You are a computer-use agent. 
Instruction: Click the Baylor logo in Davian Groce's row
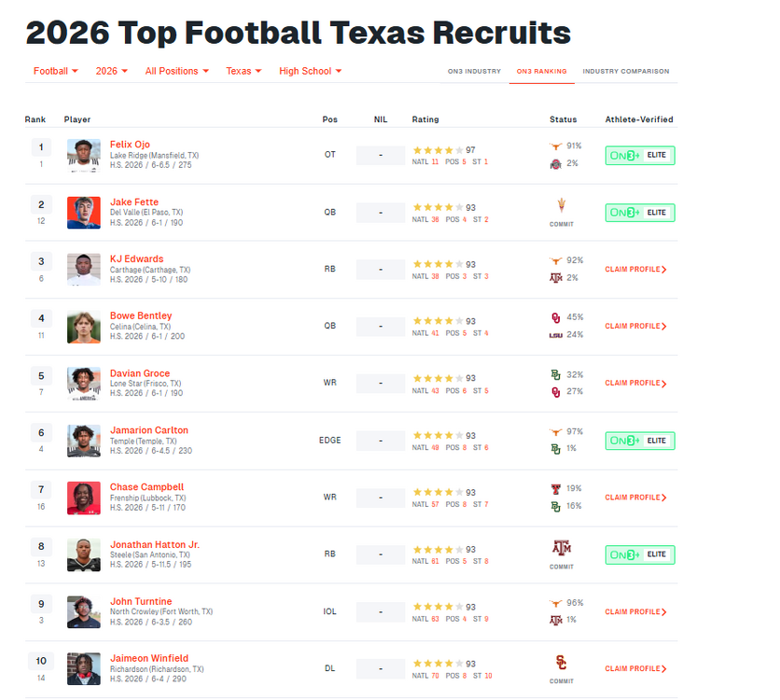pos(557,374)
